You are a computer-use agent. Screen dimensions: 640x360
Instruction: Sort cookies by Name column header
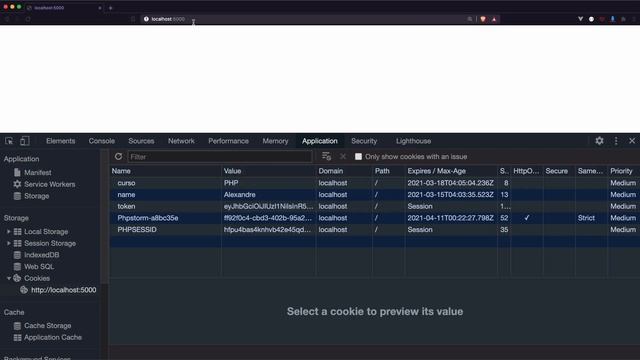(166, 171)
